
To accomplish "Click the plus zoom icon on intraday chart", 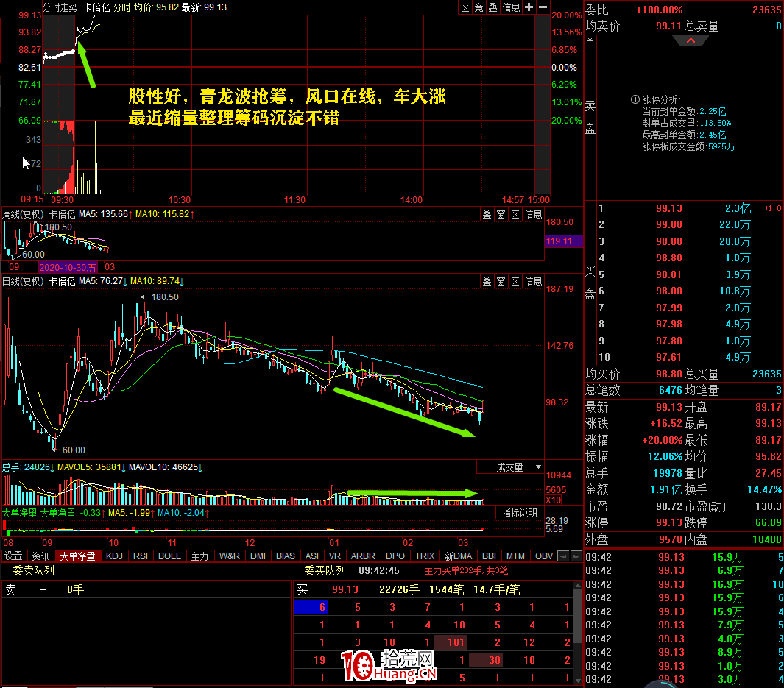I will tap(529, 7).
